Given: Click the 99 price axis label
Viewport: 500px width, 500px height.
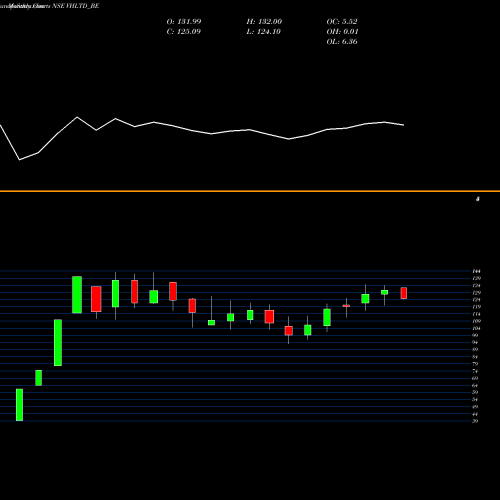Looking at the screenshot, I should pos(475,335).
